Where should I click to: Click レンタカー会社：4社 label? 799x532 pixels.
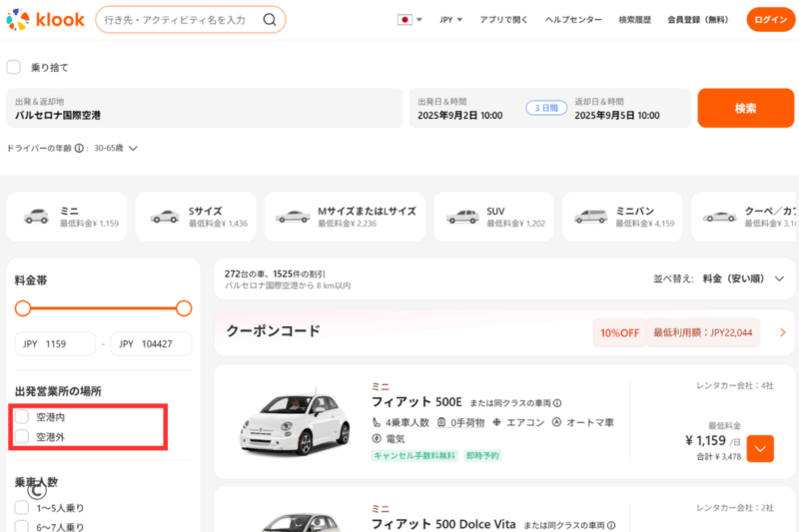point(735,386)
